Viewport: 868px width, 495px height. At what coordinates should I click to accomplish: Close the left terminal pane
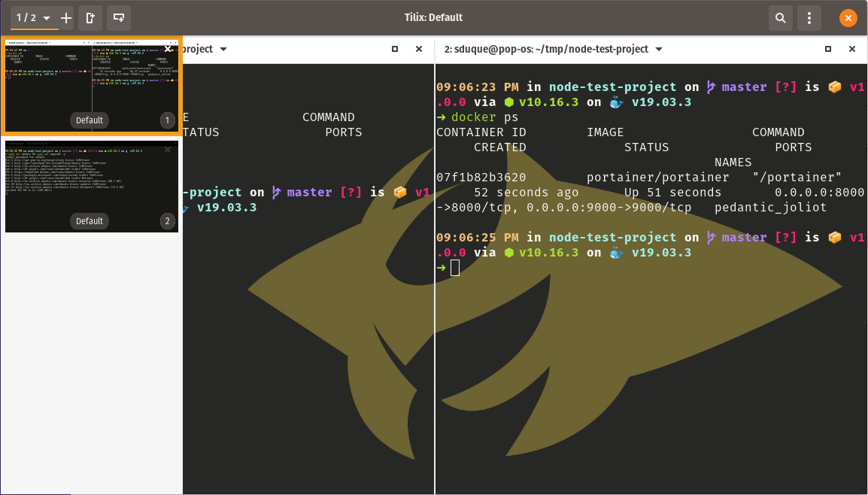click(419, 50)
